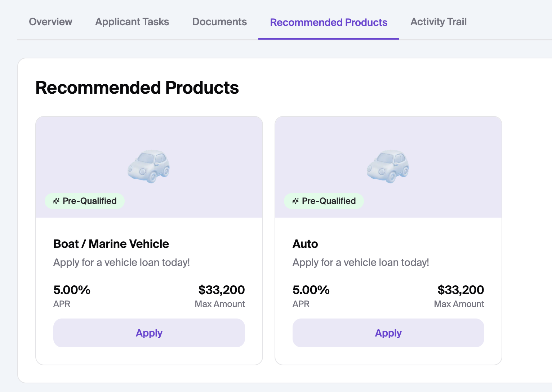The height and width of the screenshot is (392, 552).
Task: Select the Recommended Products tab
Action: tap(329, 22)
